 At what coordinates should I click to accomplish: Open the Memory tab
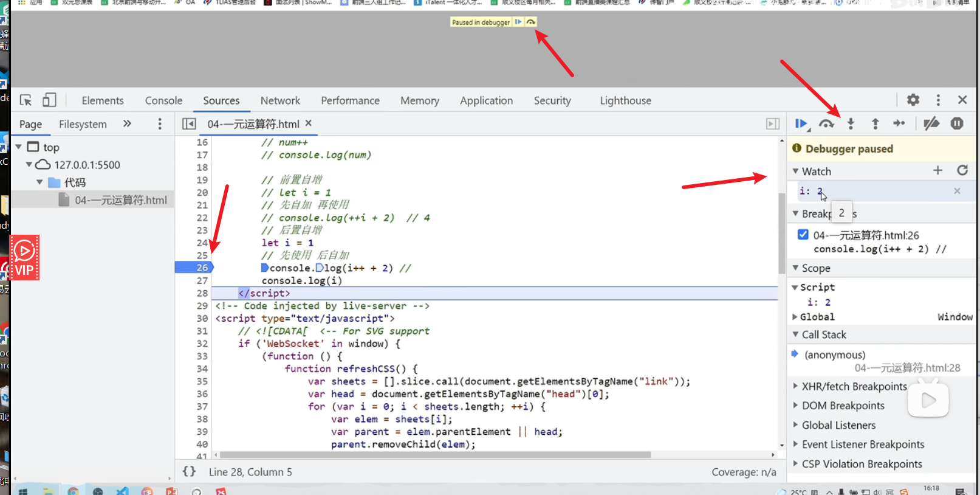420,100
